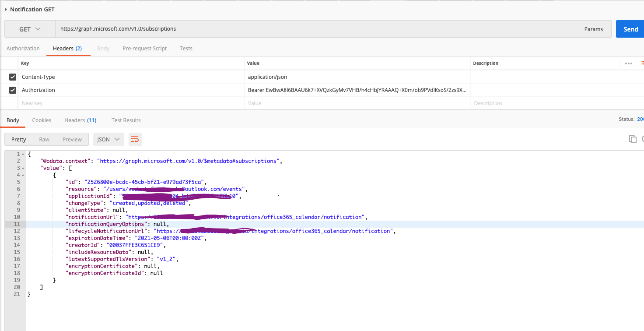Toggle the line-wrap icon beside JSON
This screenshot has width=644, height=331.
(x=135, y=139)
